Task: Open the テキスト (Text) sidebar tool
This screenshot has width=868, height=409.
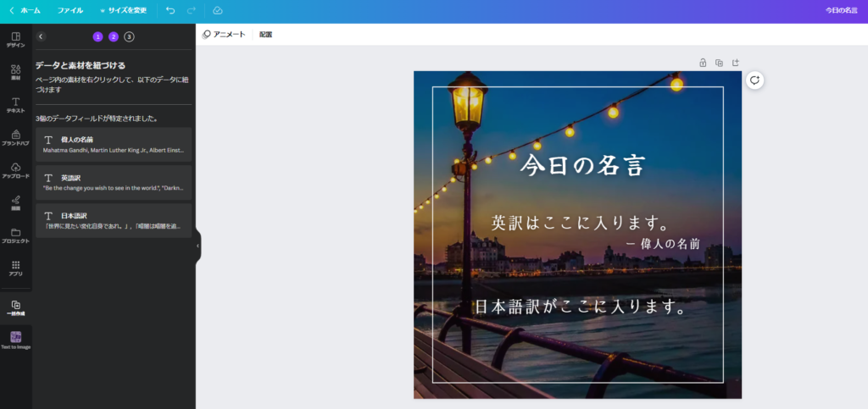Action: tap(15, 104)
